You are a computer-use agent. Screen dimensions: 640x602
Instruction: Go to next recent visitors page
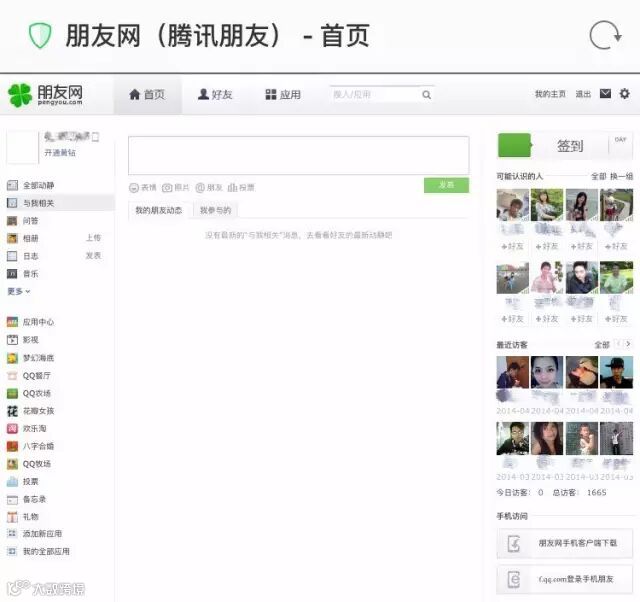coord(629,344)
